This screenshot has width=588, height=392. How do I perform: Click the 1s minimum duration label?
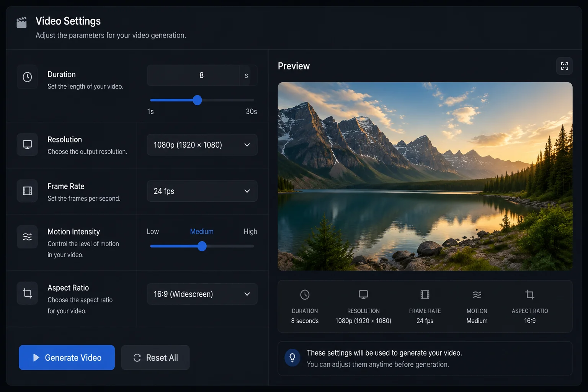(150, 111)
